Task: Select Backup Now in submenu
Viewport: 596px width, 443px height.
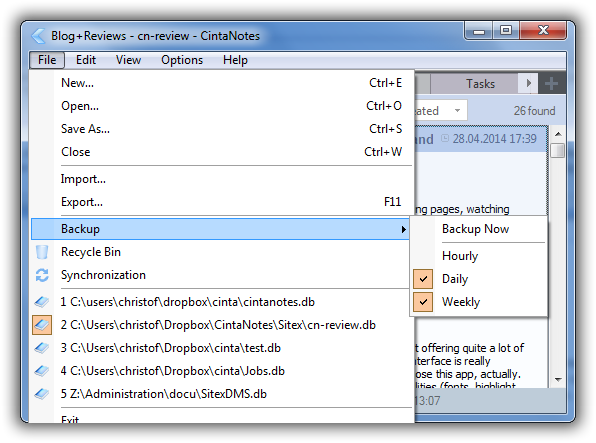Action: point(479,229)
